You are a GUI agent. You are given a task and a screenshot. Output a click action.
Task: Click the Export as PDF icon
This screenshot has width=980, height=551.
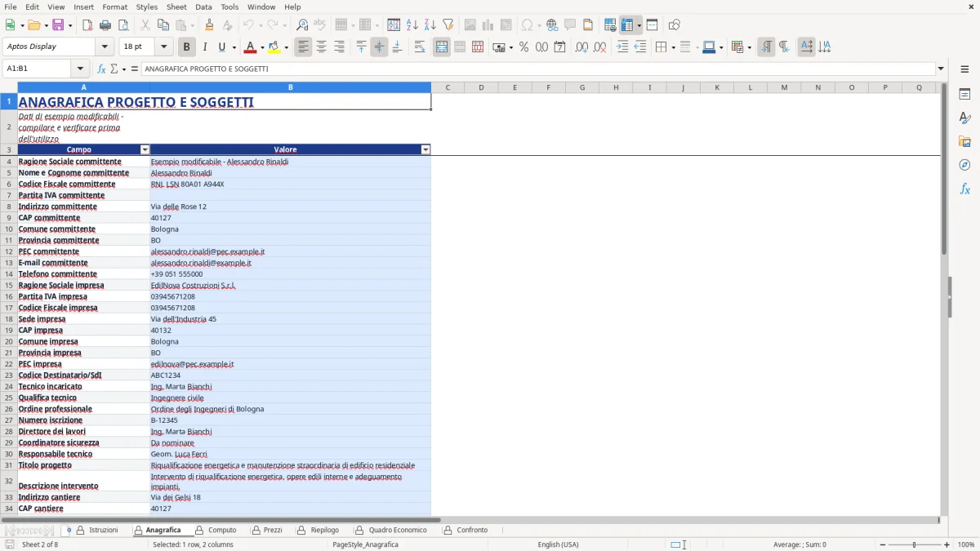87,25
